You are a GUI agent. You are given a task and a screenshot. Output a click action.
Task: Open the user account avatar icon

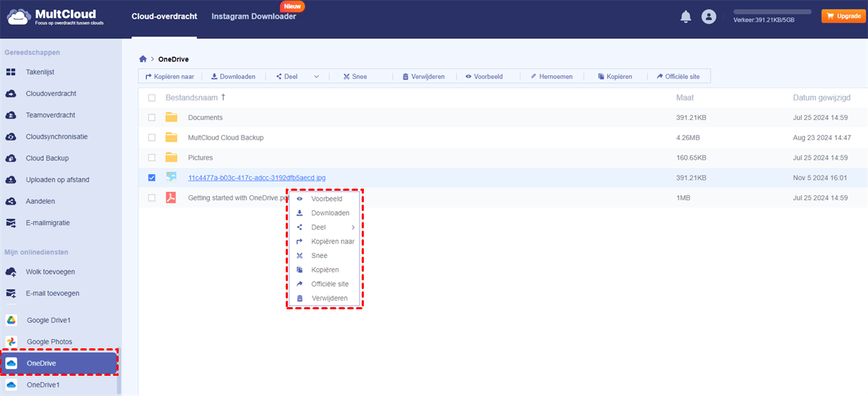click(x=709, y=17)
